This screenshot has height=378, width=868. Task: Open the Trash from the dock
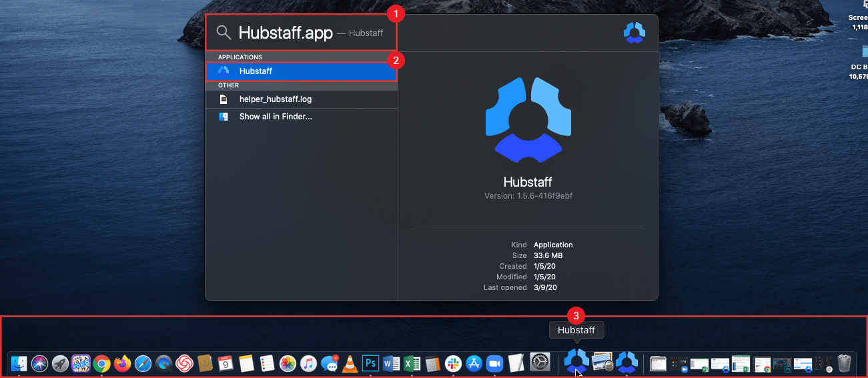844,363
